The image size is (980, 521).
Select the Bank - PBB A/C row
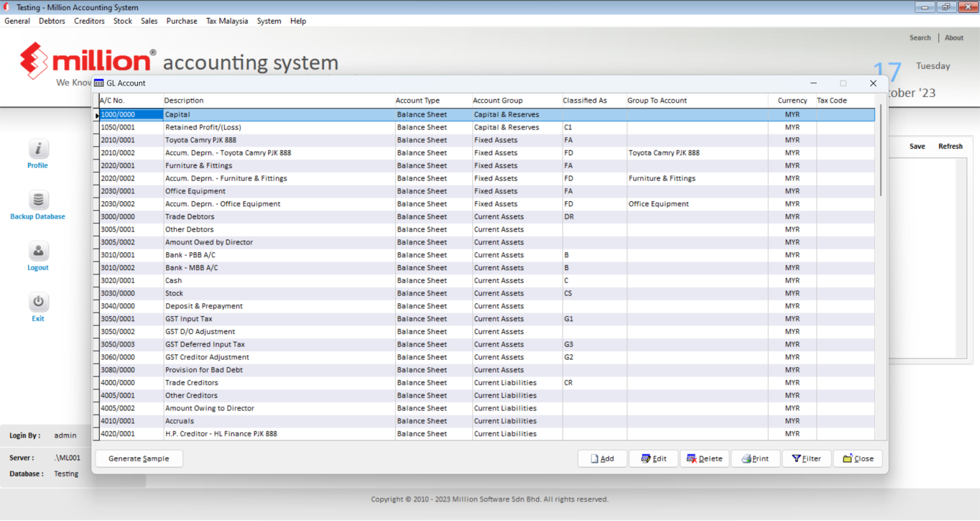pos(487,255)
